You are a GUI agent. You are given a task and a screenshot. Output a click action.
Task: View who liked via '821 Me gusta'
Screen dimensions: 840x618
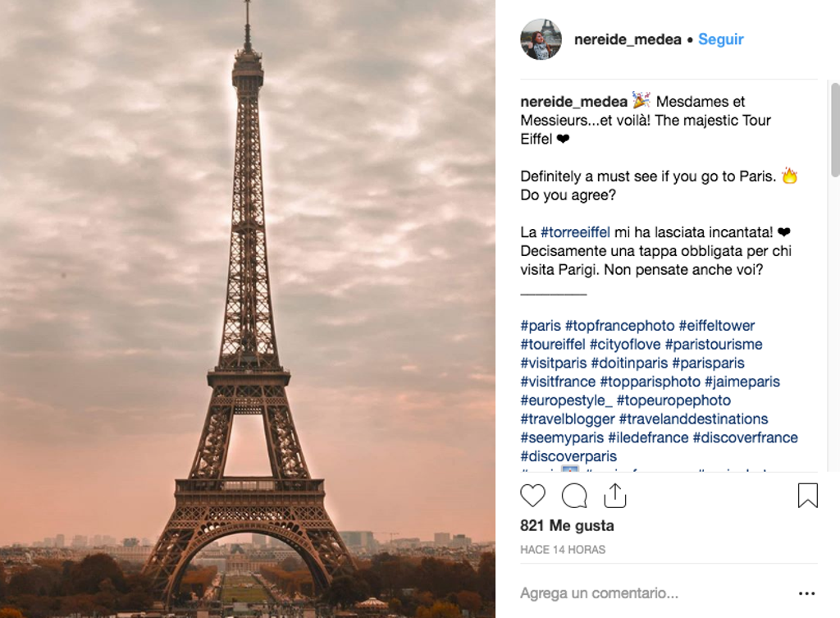tap(566, 525)
